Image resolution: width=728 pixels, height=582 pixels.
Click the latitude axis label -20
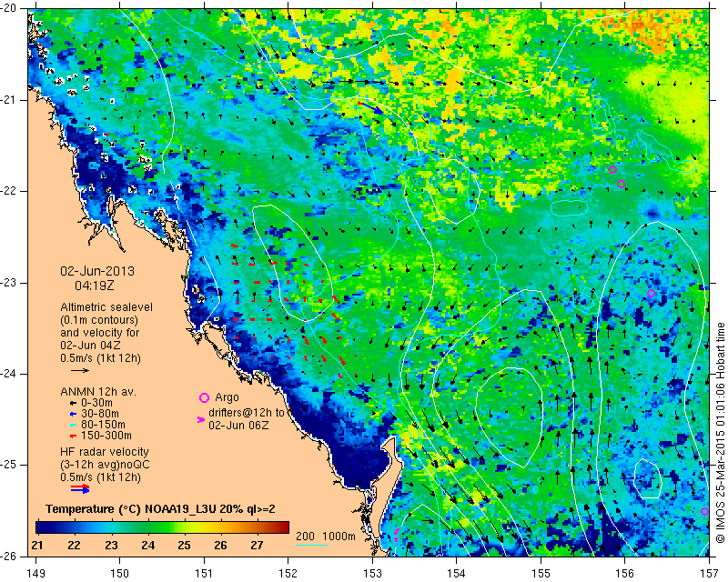pyautogui.click(x=9, y=8)
